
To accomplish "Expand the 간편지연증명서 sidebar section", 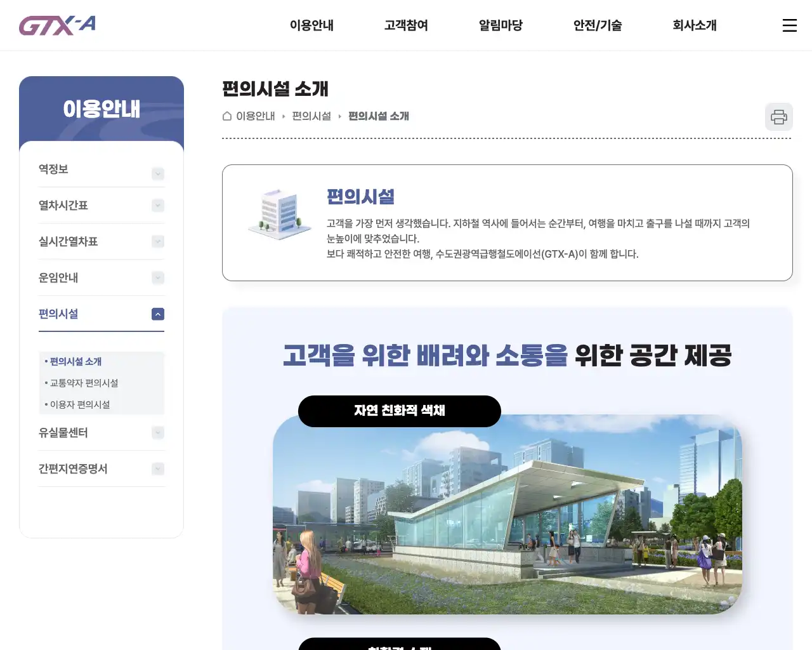I will pyautogui.click(x=157, y=468).
